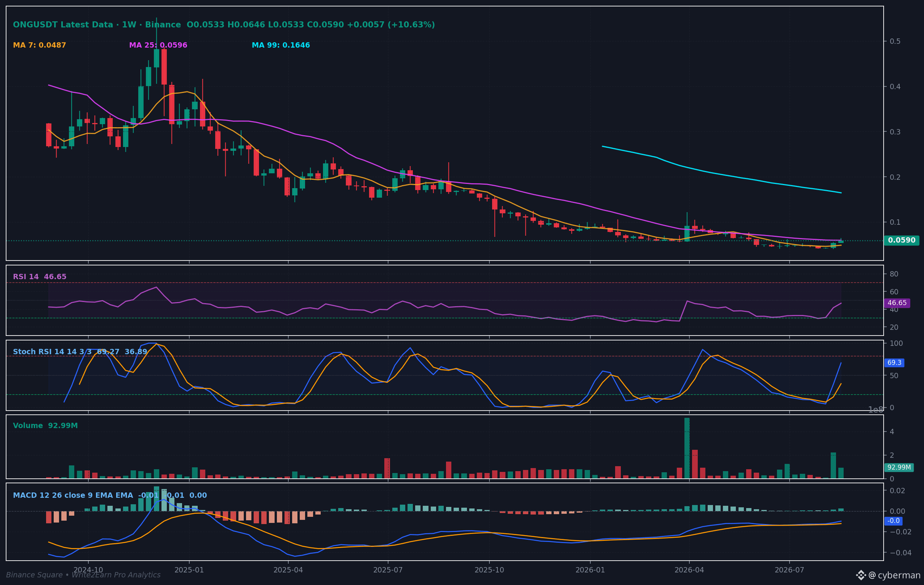The image size is (924, 585).
Task: Click the blue 69.3 Stoch RSI value tag
Action: (894, 363)
